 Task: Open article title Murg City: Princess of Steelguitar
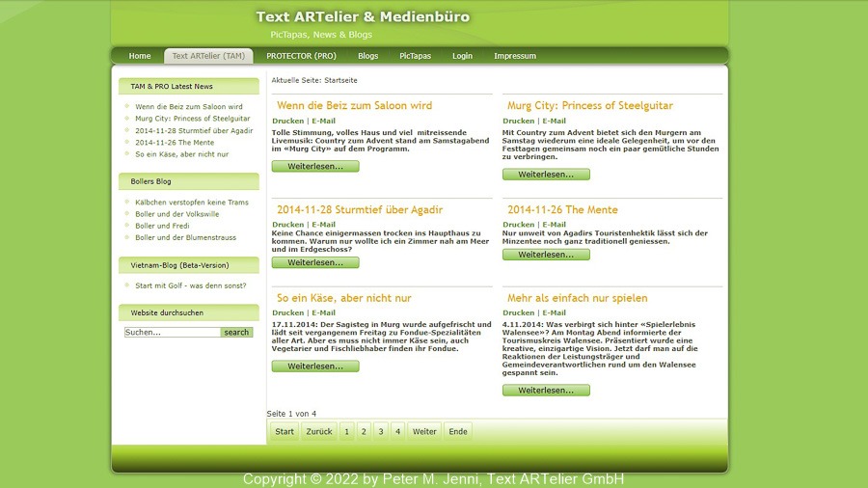(589, 106)
